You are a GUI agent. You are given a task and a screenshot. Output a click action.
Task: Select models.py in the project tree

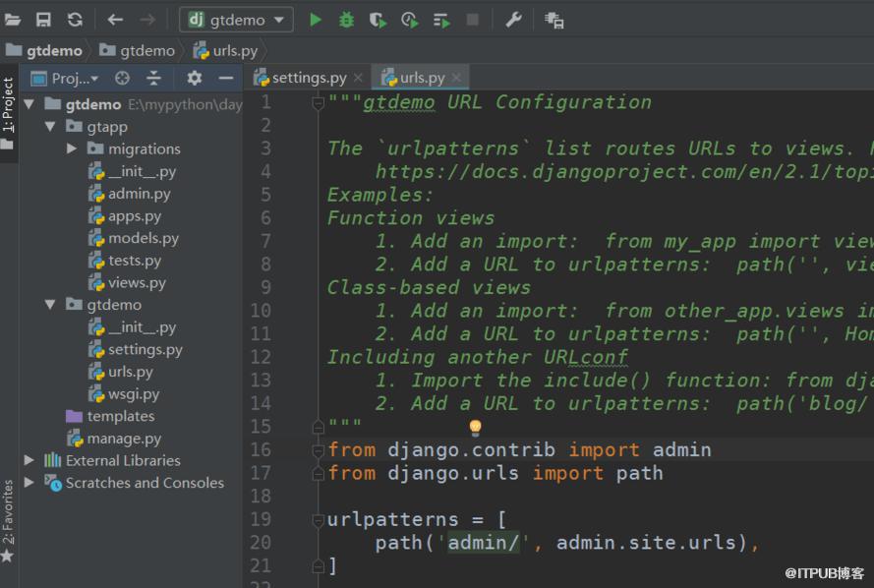pos(134,238)
